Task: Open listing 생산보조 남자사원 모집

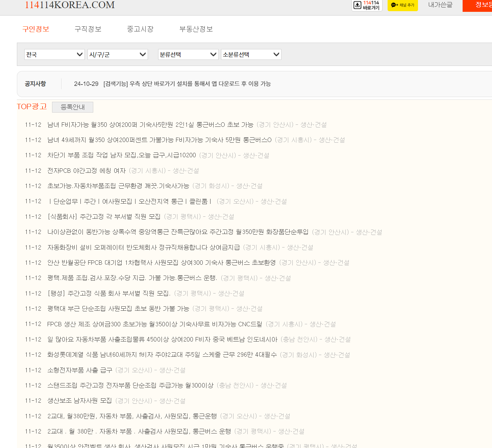Action: pos(80,401)
